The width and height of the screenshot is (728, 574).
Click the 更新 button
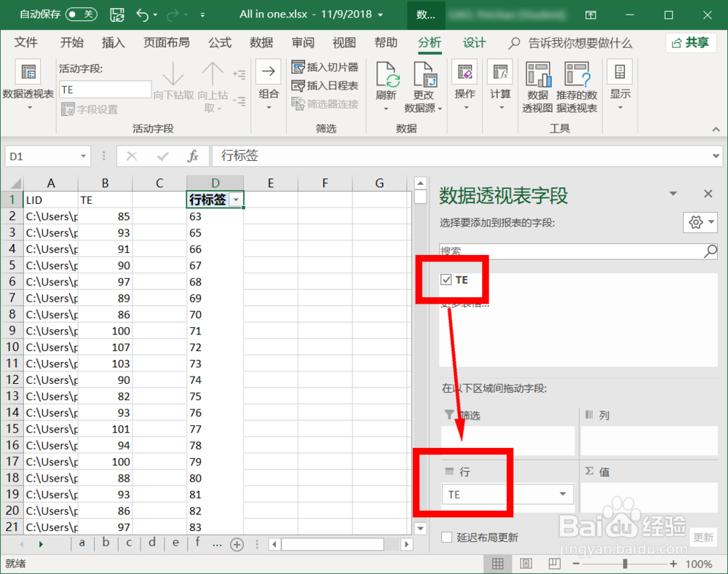pos(703,537)
